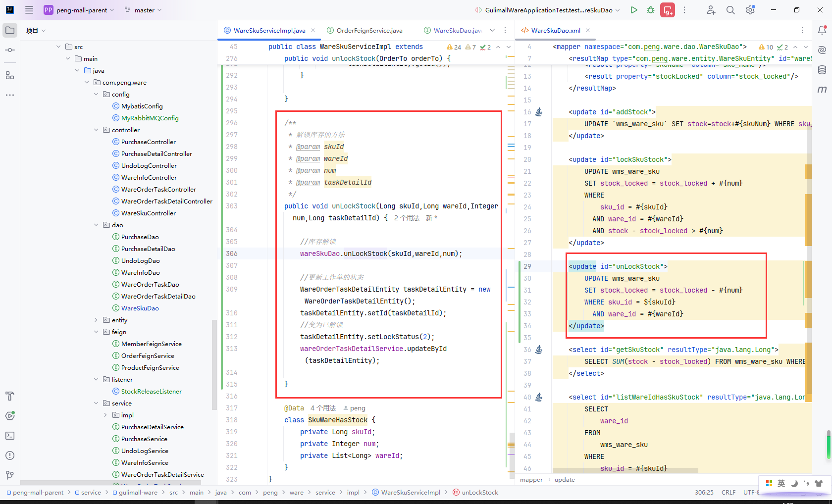Viewport: 832px width, 504px height.
Task: Run GulimallWareApplicationTest configuration
Action: point(634,10)
